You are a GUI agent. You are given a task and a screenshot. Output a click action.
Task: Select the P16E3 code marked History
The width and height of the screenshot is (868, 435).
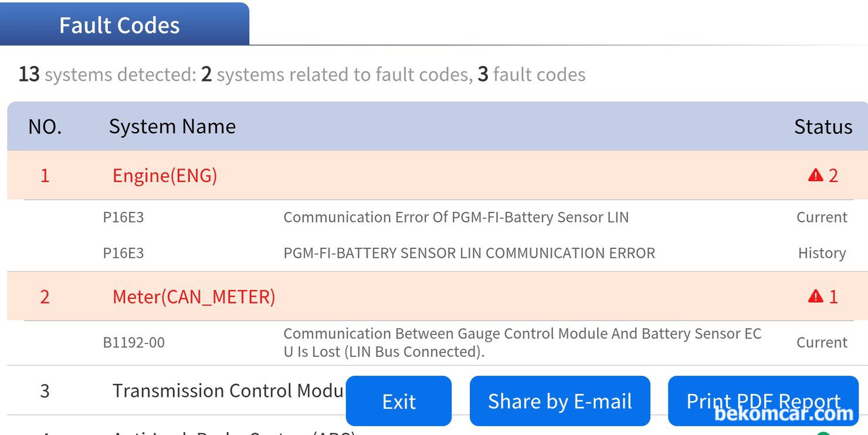pos(123,253)
